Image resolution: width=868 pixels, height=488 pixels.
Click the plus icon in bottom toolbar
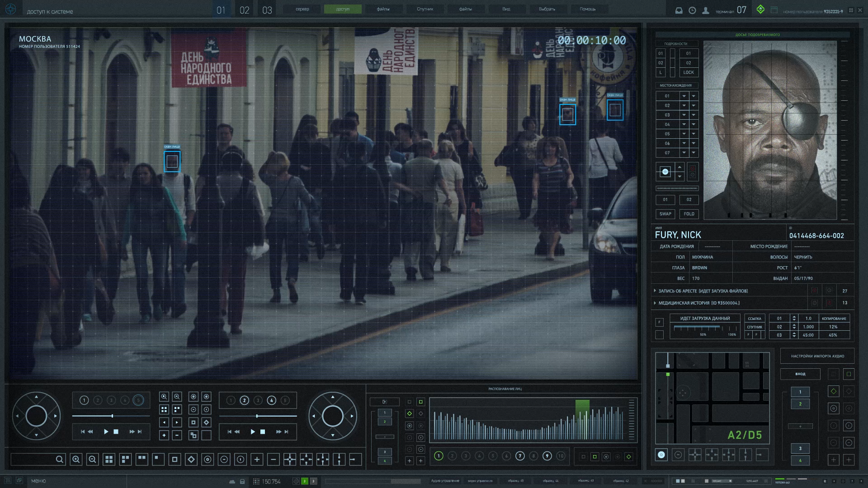coord(257,460)
